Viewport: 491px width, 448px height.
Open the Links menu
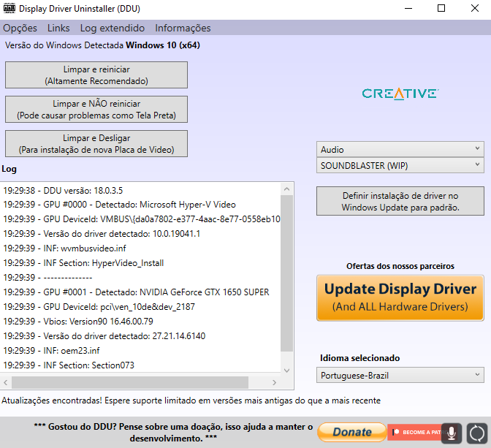pos(58,29)
